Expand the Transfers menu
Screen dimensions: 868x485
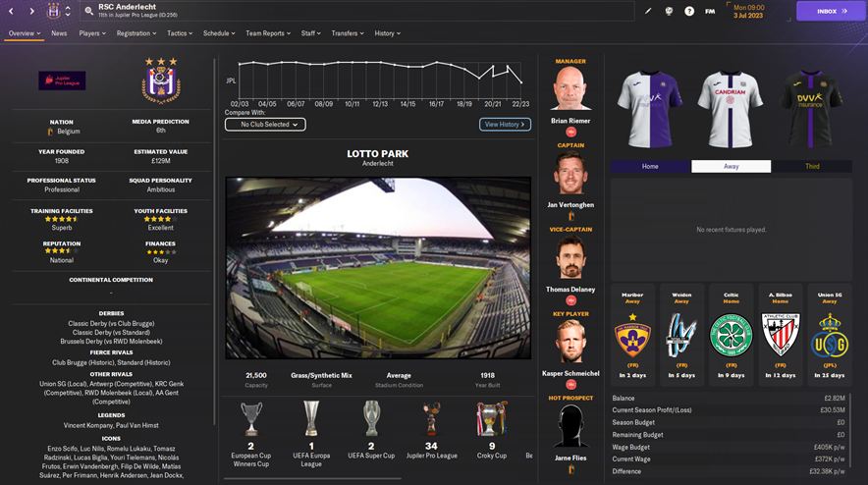point(348,33)
